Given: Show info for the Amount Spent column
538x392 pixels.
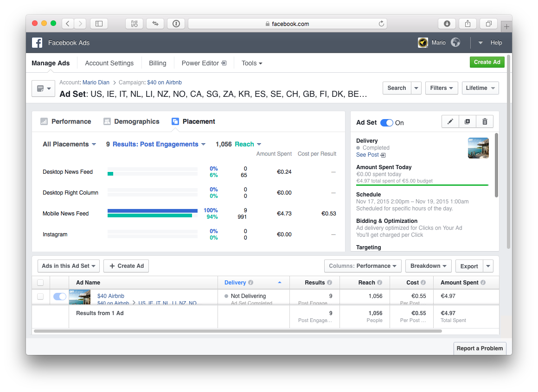Looking at the screenshot, I should [483, 282].
